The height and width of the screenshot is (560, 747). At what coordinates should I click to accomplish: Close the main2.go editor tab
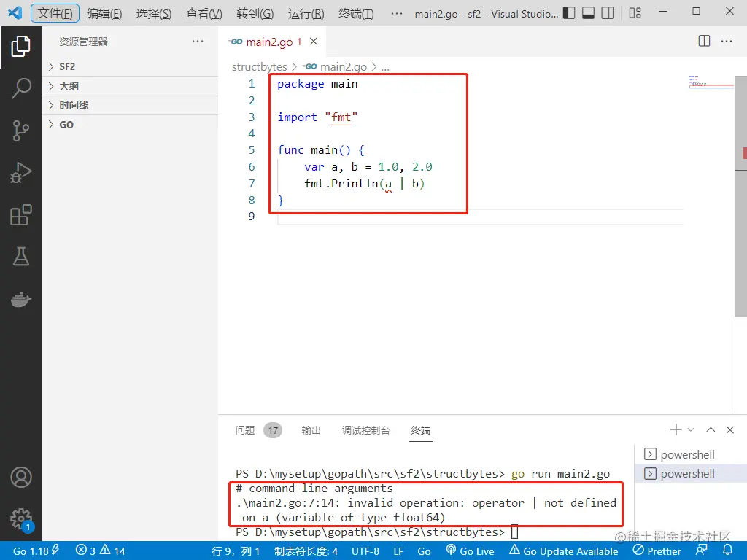coord(314,42)
